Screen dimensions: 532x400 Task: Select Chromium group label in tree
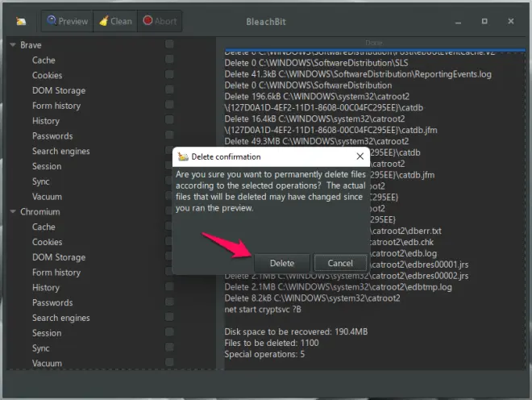tap(40, 211)
